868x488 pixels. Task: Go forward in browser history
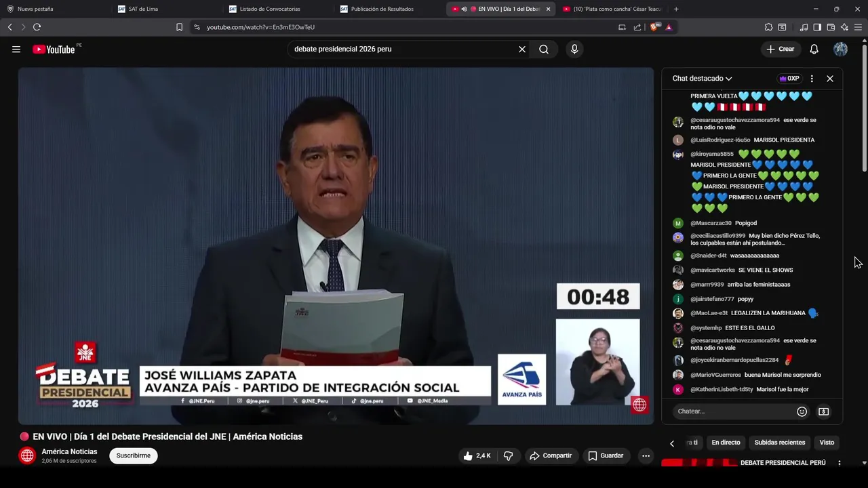click(x=23, y=27)
